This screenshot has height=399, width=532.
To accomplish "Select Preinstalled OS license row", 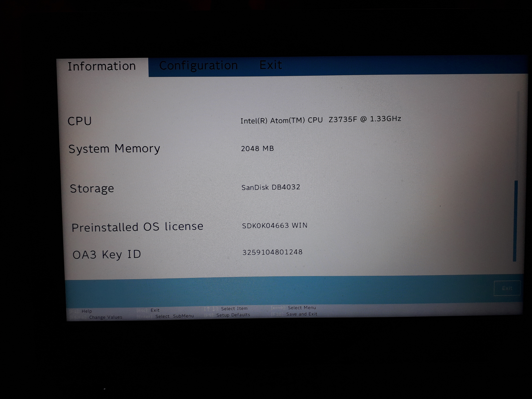I will 137,227.
